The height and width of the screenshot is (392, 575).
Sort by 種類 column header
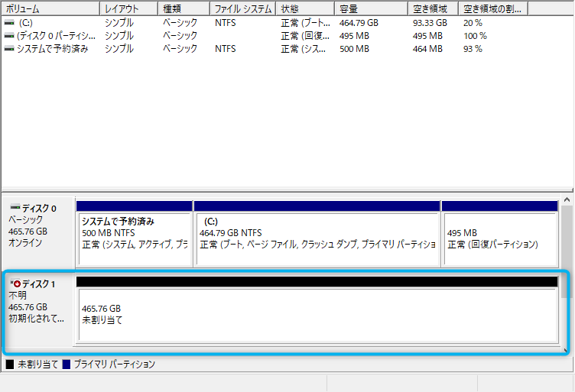coord(184,8)
